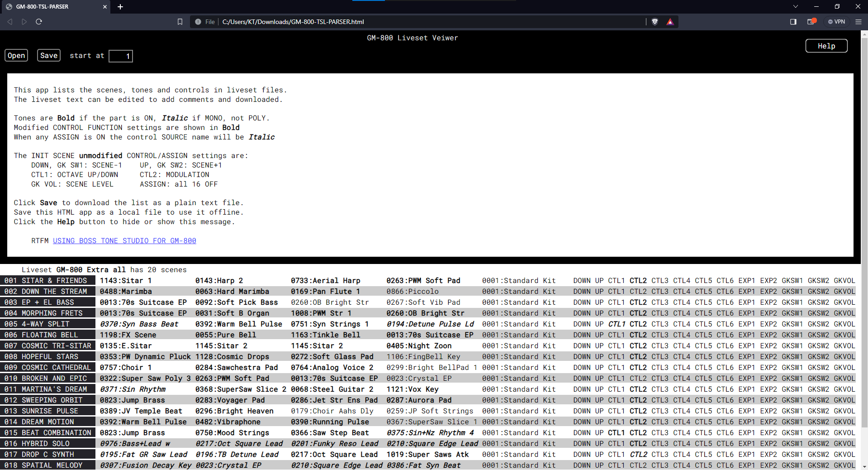Viewport: 868px width, 470px height.
Task: Click scroll down arrow of scrollbar
Action: pos(864,466)
